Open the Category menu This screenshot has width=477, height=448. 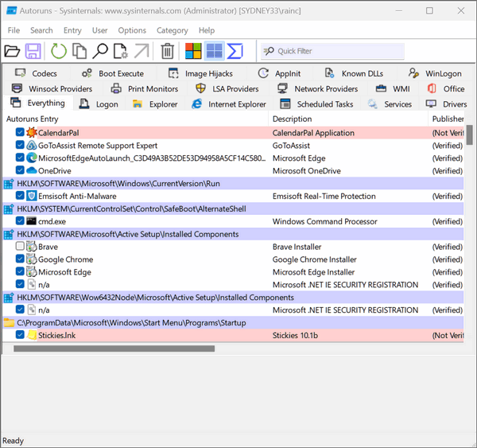[173, 30]
